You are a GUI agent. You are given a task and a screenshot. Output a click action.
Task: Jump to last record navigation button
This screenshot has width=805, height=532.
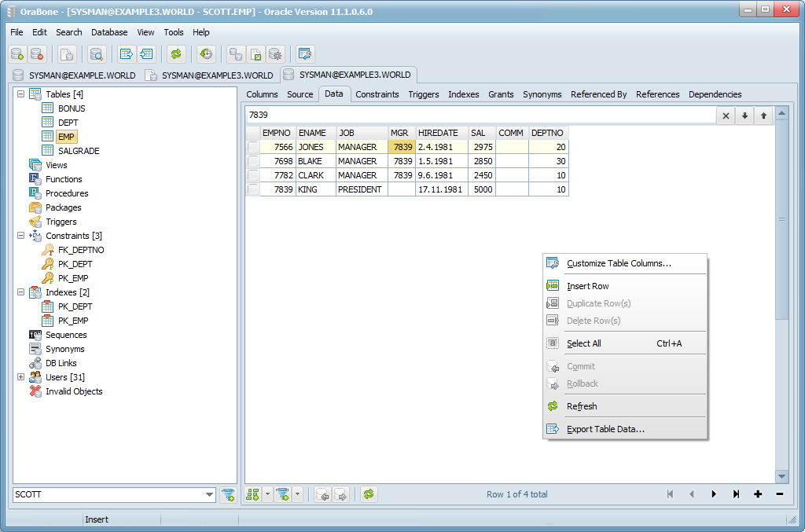click(736, 494)
